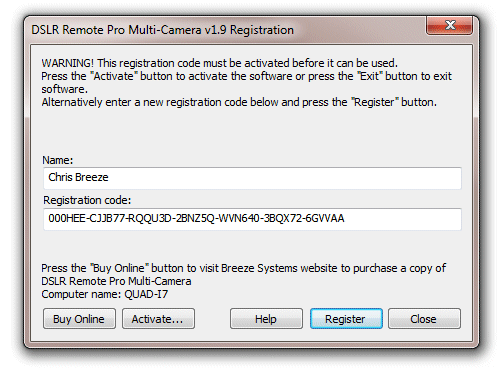Focus the Registration code input field
This screenshot has height=370, width=500.
tap(252, 219)
